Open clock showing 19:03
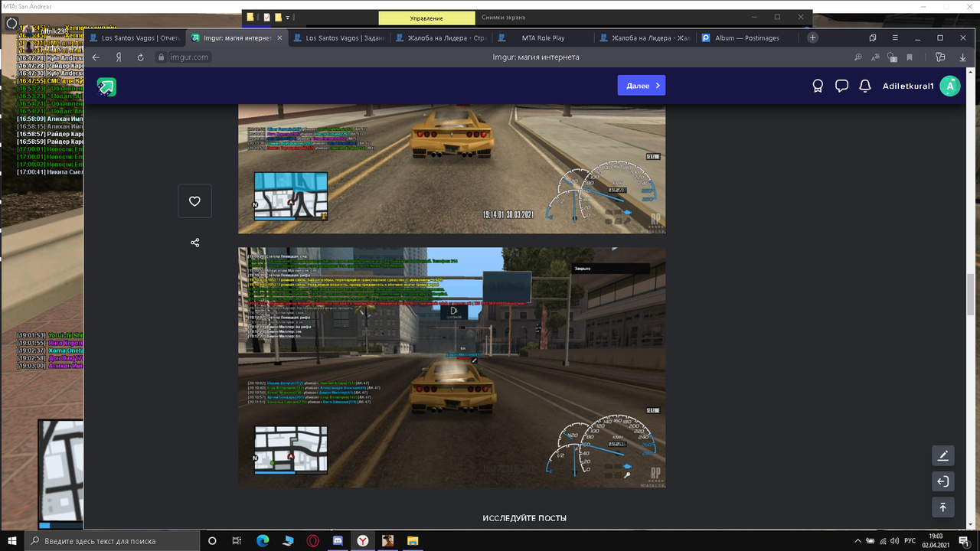Screen dimensions: 980x551 click(936, 540)
